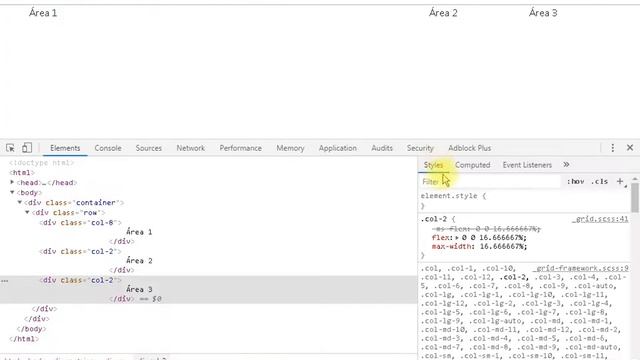This screenshot has height=360, width=640.
Task: Open the _grid.scss:41 source link
Action: [600, 219]
